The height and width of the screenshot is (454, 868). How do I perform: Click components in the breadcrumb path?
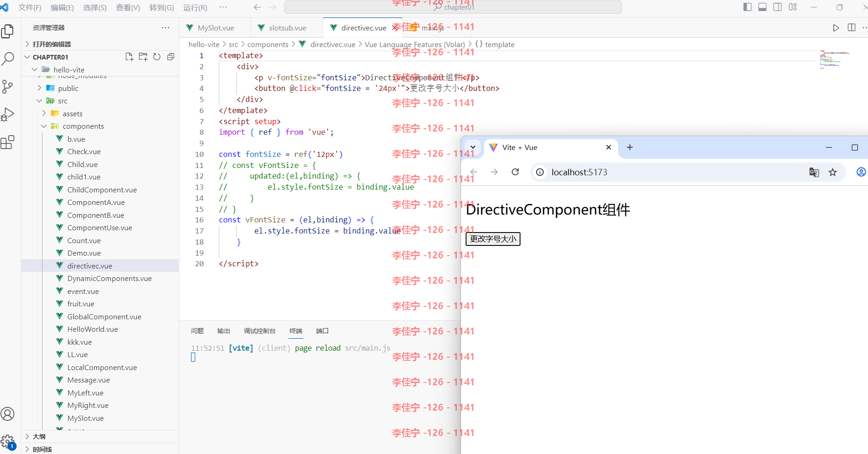pyautogui.click(x=268, y=44)
